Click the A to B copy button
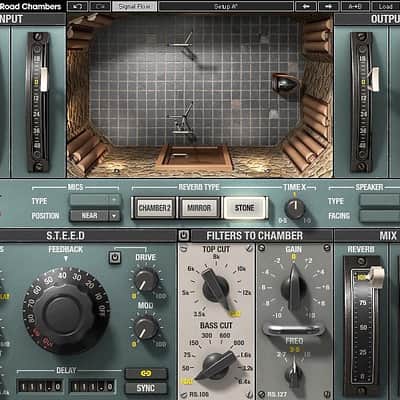This screenshot has width=400, height=400. (355, 6)
